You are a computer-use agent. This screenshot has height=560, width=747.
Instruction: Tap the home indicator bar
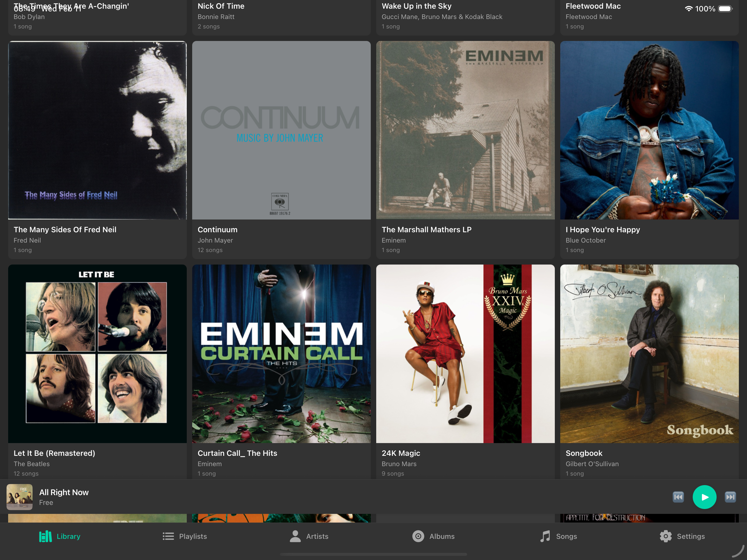tap(373, 554)
